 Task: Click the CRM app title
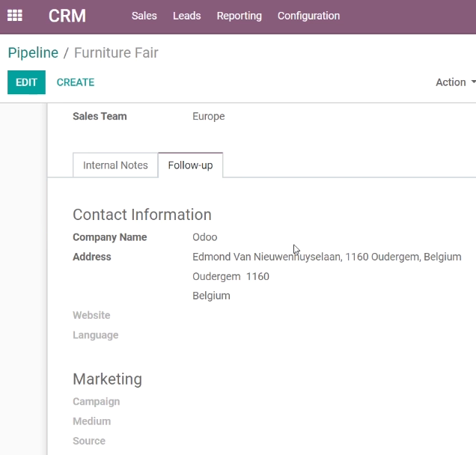pos(67,16)
